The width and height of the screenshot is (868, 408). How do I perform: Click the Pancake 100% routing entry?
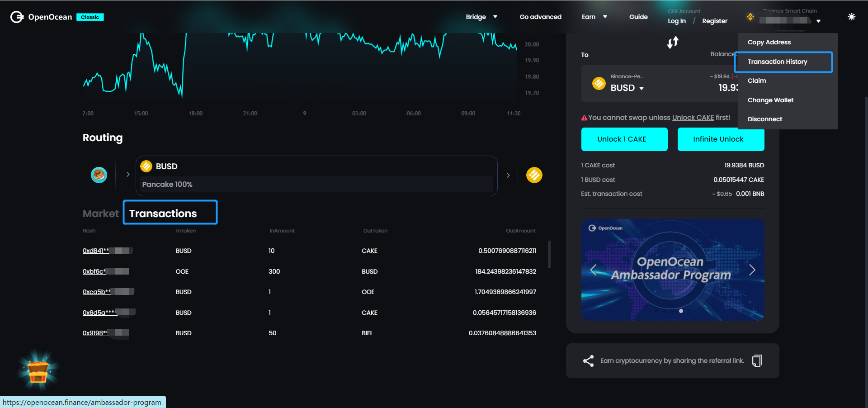[317, 184]
